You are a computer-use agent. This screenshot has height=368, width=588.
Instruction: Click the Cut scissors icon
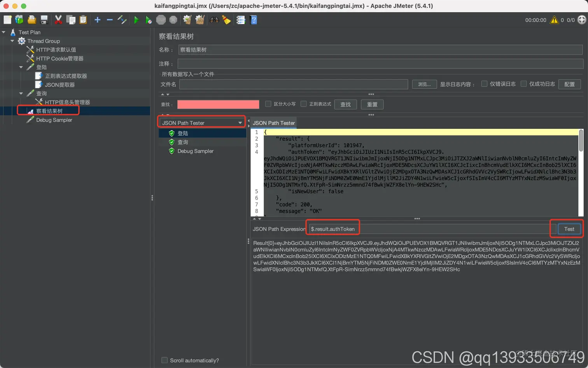pyautogui.click(x=58, y=20)
